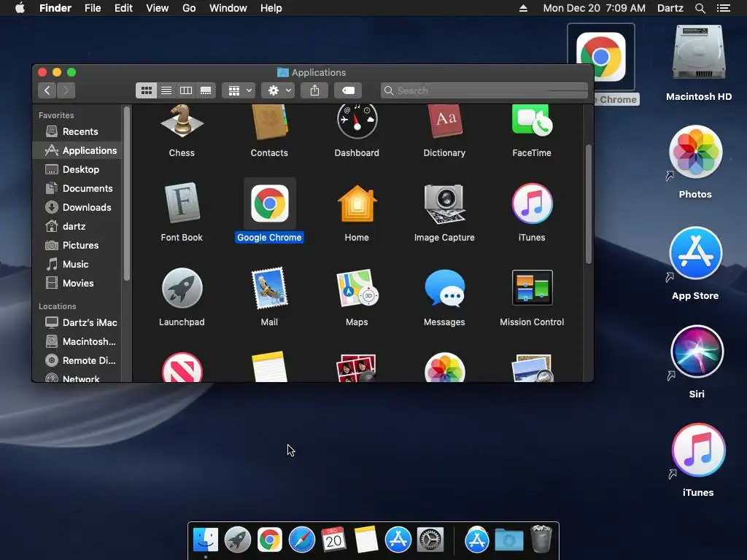Click the Trash in the Dock
The image size is (747, 560).
[541, 539]
